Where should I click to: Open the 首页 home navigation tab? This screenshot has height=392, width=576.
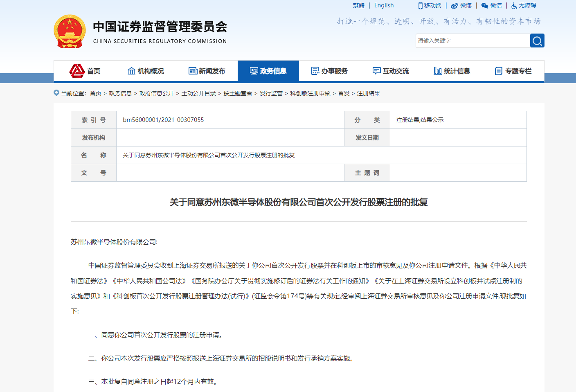pyautogui.click(x=85, y=71)
